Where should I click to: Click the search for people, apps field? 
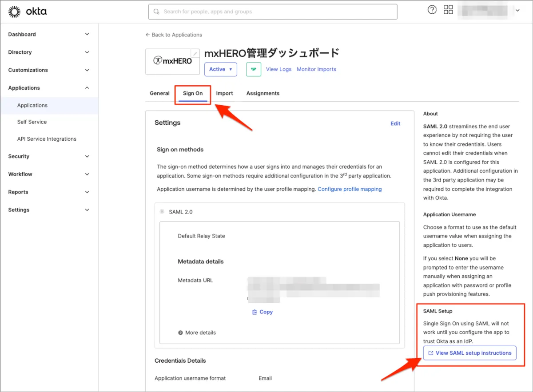[x=273, y=12]
